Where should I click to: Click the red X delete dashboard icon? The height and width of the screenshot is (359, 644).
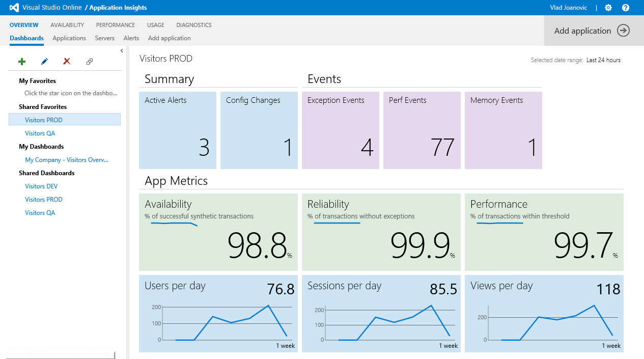coord(67,62)
